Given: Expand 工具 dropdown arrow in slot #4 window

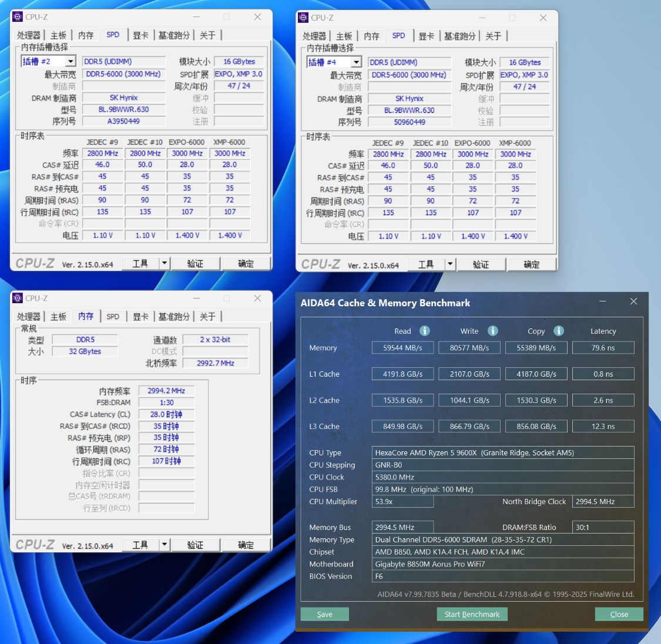Looking at the screenshot, I should point(450,264).
